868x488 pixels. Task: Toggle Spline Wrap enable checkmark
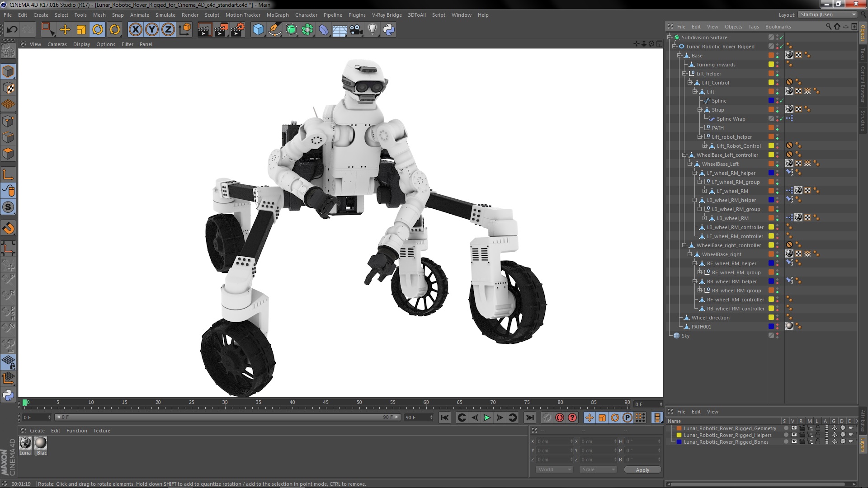[x=781, y=119]
